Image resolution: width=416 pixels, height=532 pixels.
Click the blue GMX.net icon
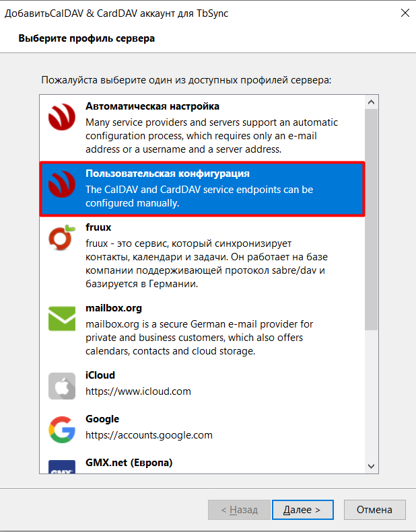(62, 467)
